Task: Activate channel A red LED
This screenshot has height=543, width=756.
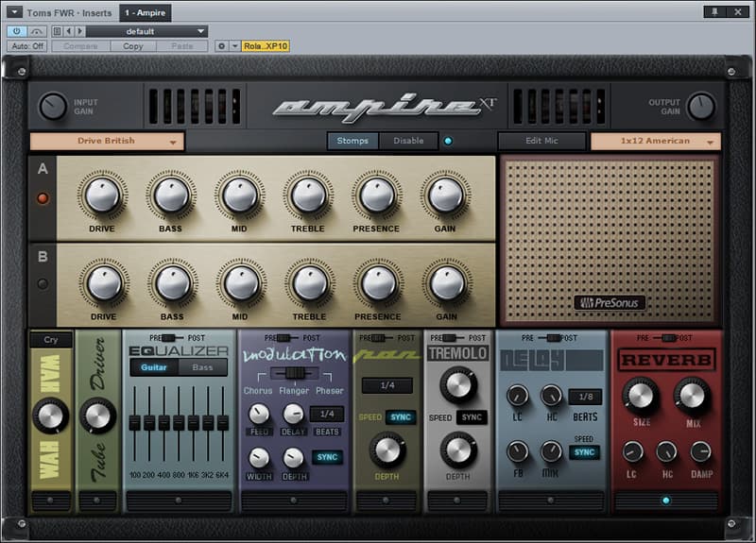Action: (x=43, y=198)
